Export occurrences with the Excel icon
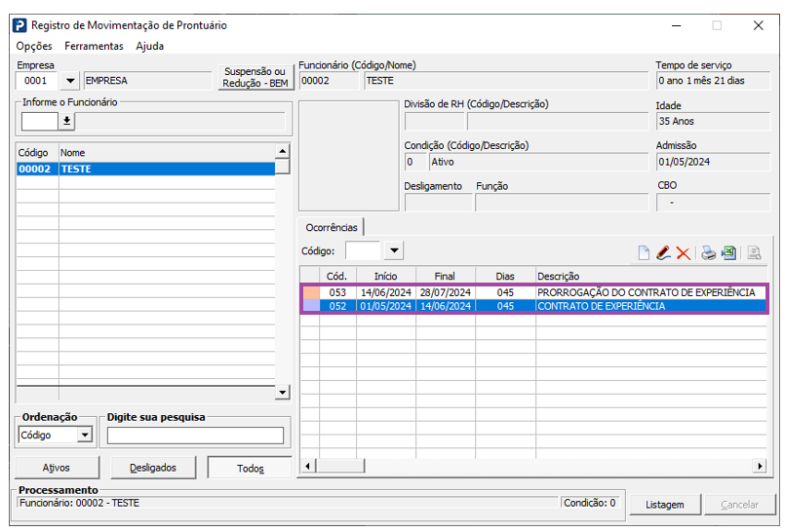 729,253
